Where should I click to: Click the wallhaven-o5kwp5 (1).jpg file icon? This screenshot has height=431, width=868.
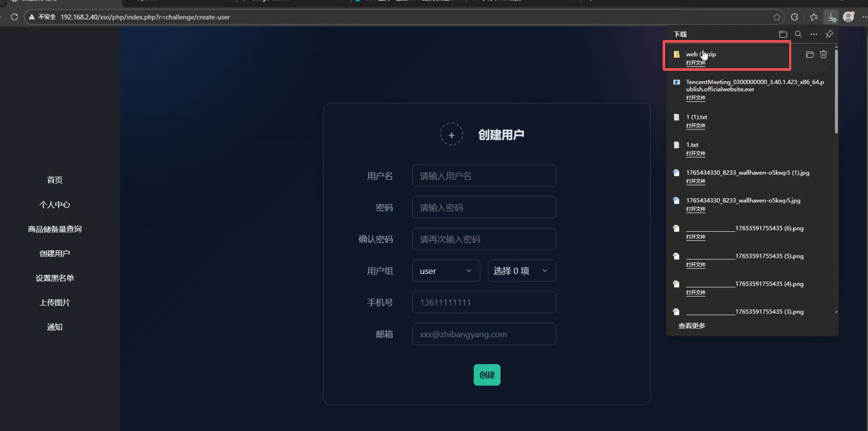pos(677,173)
